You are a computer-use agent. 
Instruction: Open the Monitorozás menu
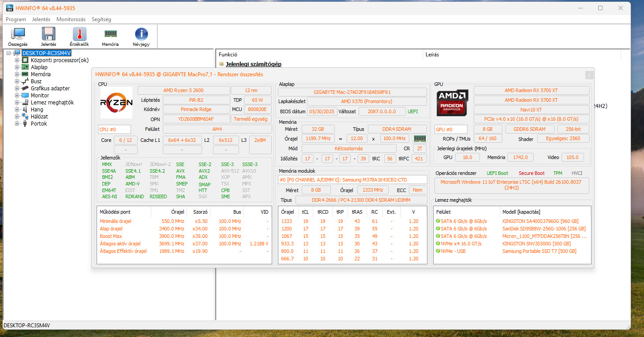point(71,19)
